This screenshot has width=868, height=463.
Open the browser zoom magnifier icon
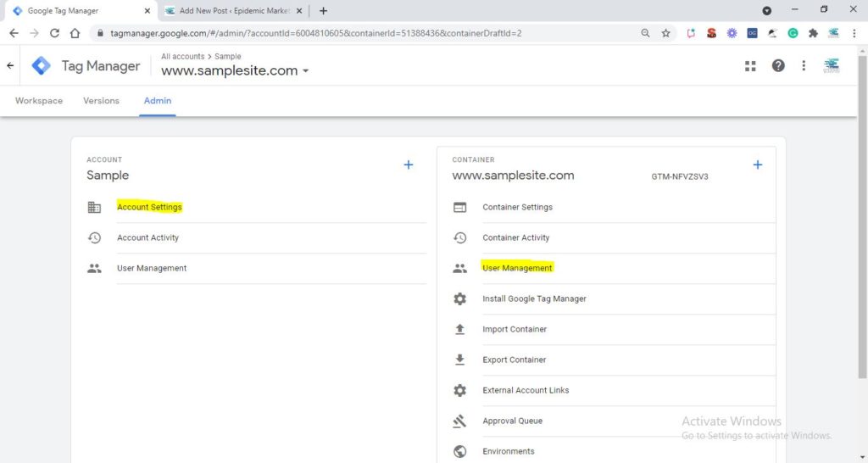pyautogui.click(x=645, y=33)
